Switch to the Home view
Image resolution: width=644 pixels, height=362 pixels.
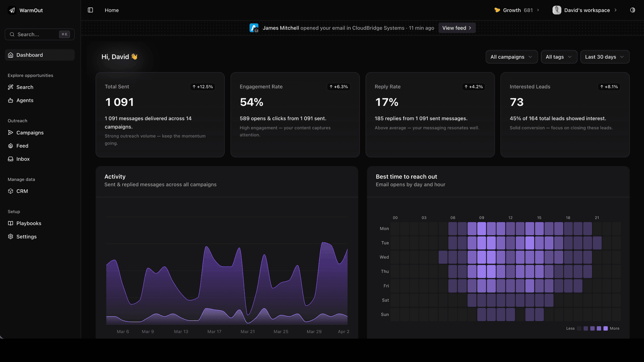click(x=111, y=10)
